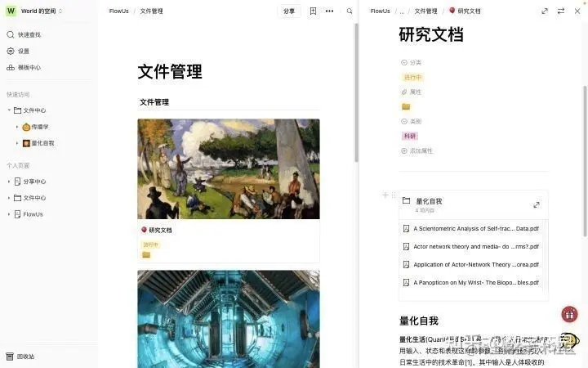The width and height of the screenshot is (588, 368).
Task: Open the recycle bin icon
Action: (10, 357)
